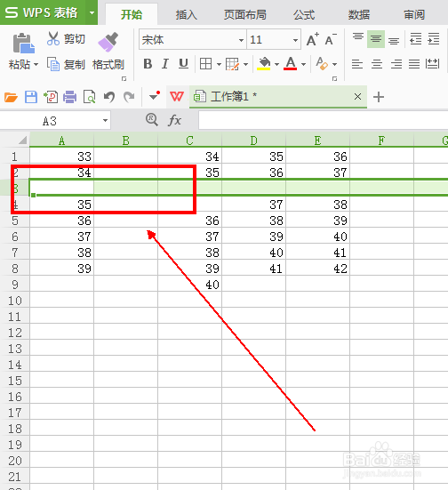Viewport: 448px width, 490px height.
Task: Close the 工作簿1 document tab
Action: click(x=357, y=97)
